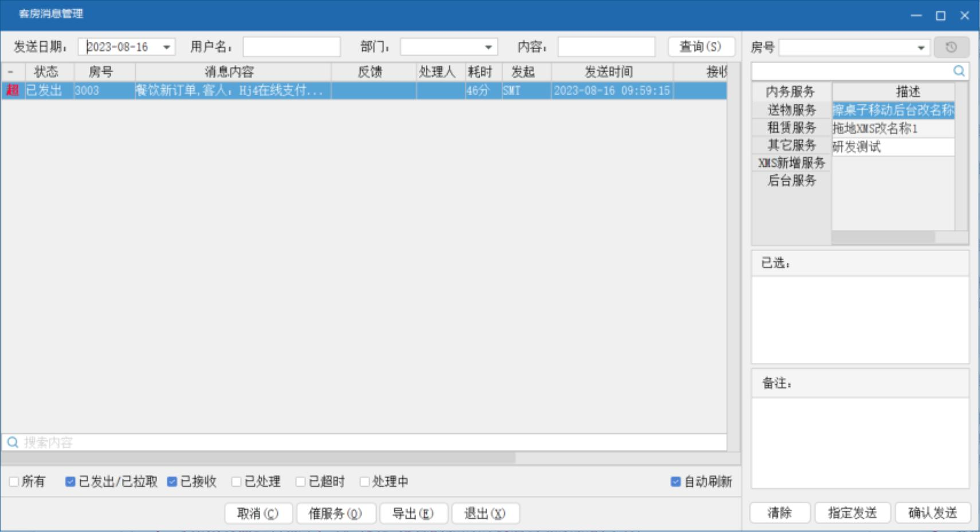Disable the 自动刷新 checkbox
Screen dimensions: 980x532
(676, 482)
